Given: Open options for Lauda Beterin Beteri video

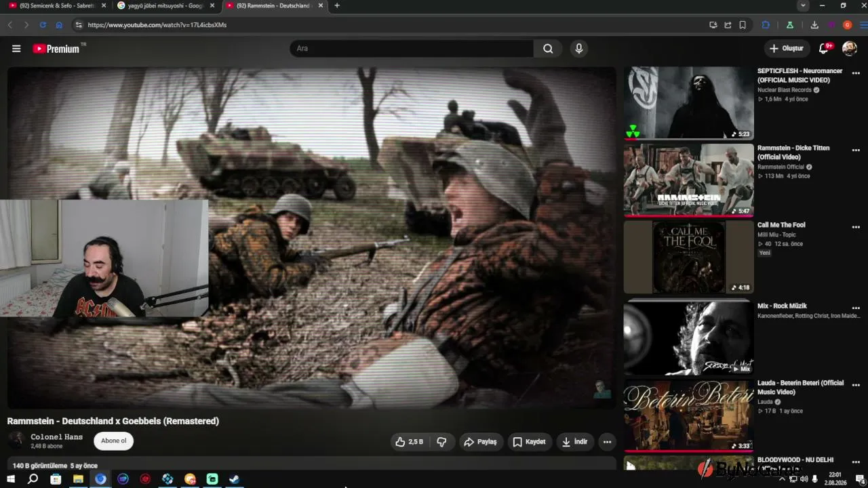Looking at the screenshot, I should 856,385.
